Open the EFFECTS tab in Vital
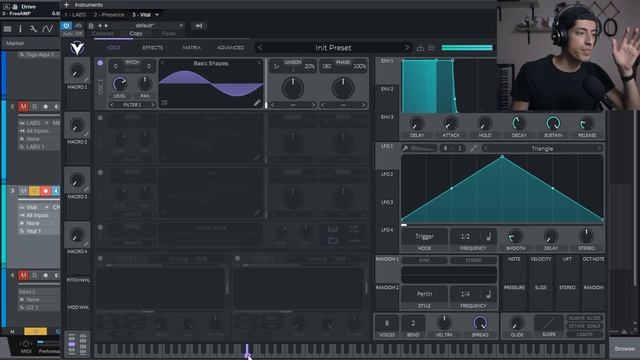 [152, 48]
